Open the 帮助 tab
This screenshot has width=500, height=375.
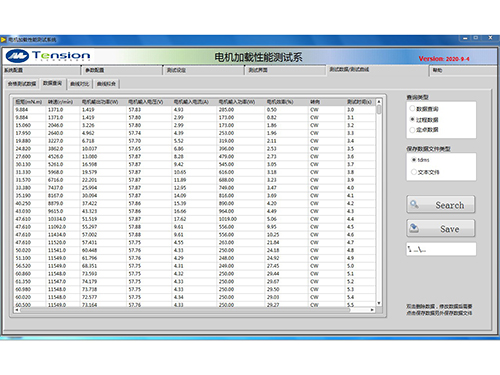463,70
